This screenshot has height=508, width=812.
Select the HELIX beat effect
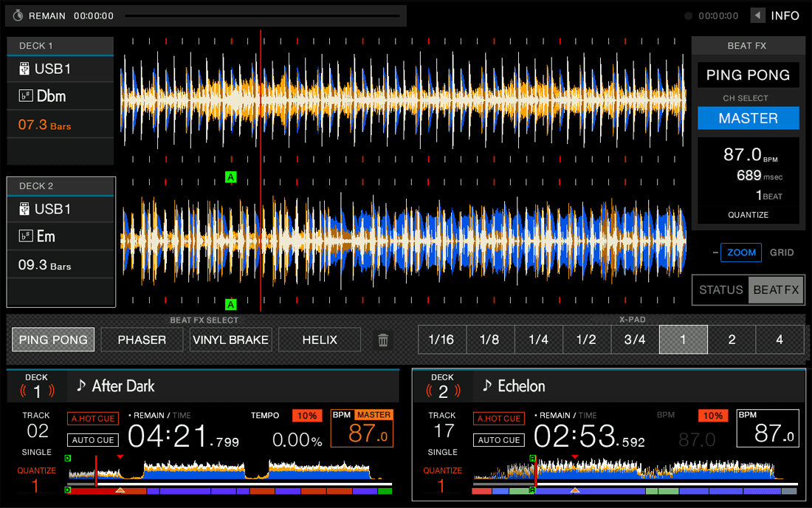[x=320, y=340]
